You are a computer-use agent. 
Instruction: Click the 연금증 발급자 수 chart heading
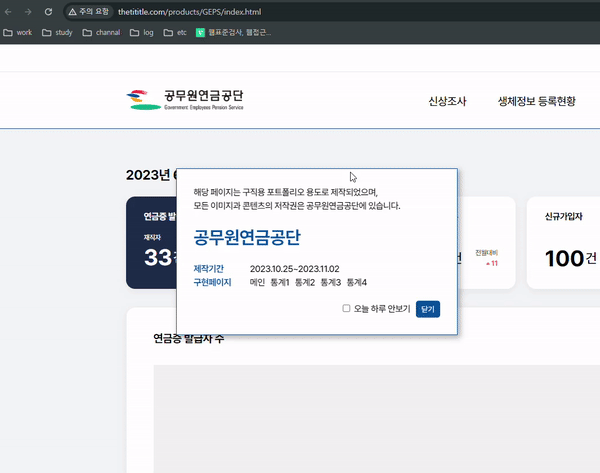click(x=189, y=338)
